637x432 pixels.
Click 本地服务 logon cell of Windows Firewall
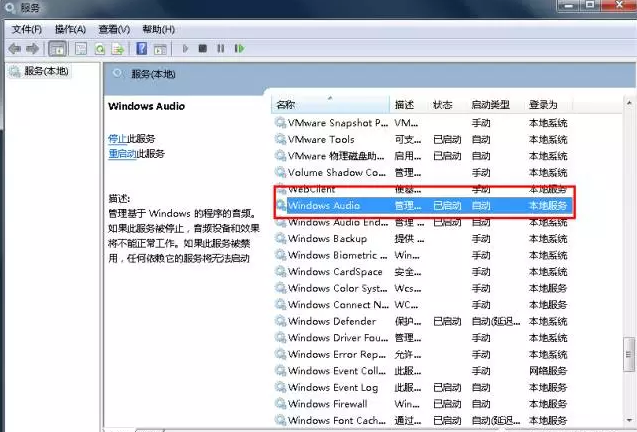click(548, 404)
